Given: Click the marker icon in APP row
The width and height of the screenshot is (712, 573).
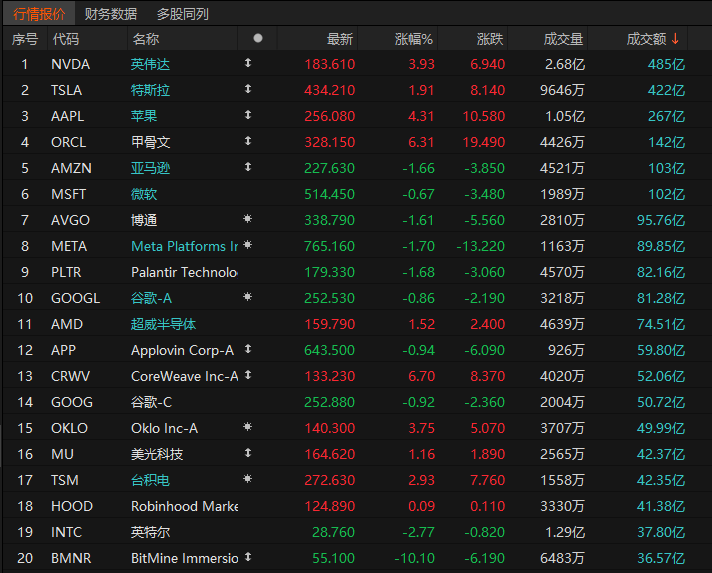Looking at the screenshot, I should coord(248,349).
